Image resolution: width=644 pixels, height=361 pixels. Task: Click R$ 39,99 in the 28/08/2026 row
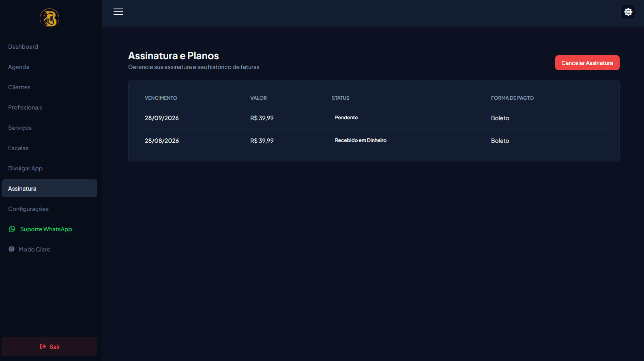pos(262,141)
